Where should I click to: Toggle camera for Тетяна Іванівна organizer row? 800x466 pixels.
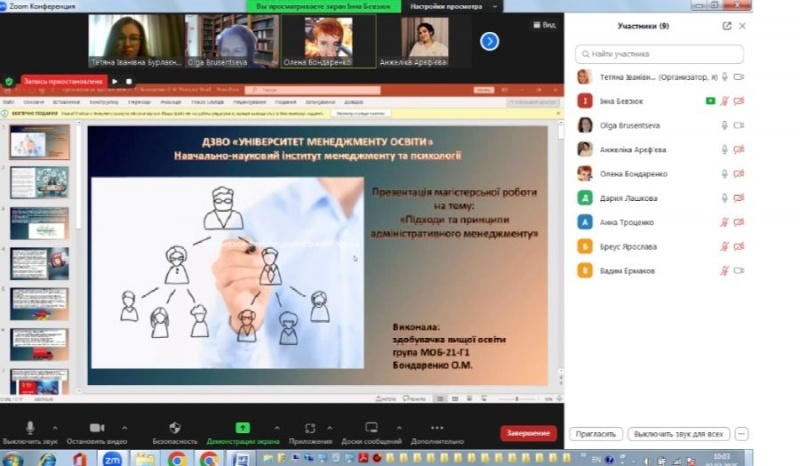pos(739,77)
